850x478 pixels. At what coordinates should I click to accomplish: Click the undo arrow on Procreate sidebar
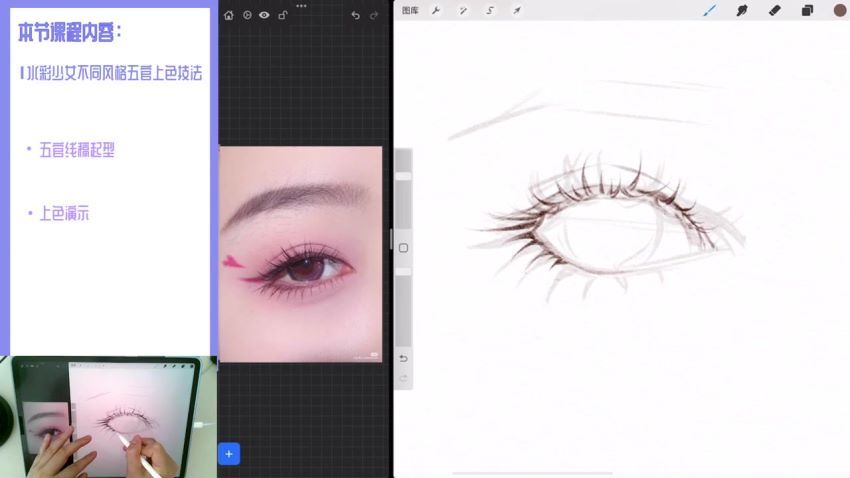[403, 358]
